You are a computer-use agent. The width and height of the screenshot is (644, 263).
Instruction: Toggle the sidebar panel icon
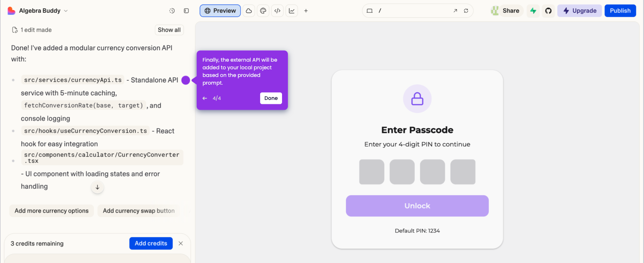tap(186, 11)
